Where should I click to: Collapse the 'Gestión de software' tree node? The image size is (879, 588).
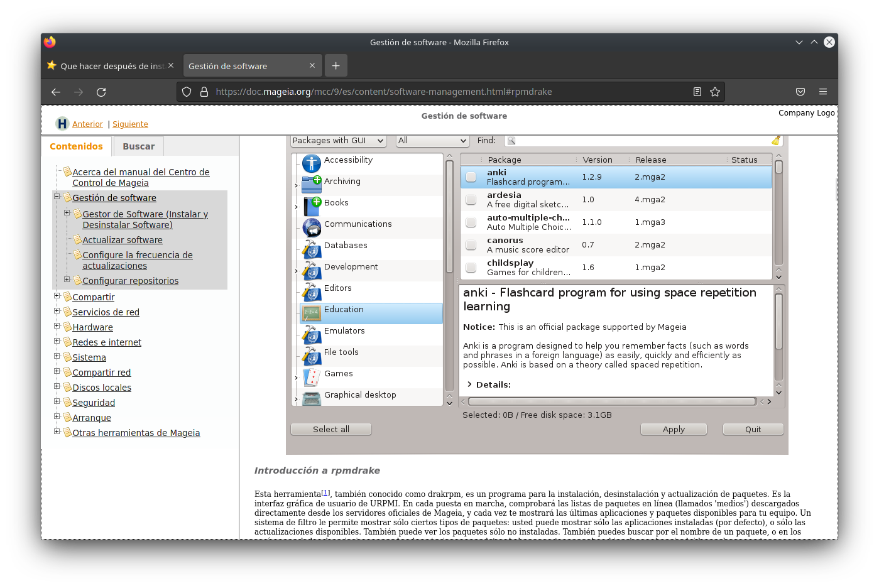pyautogui.click(x=57, y=197)
